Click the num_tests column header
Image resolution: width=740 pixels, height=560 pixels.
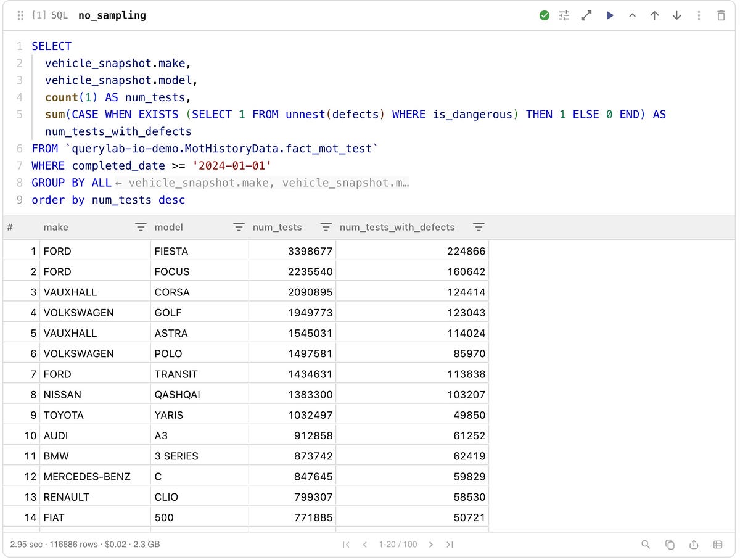277,227
